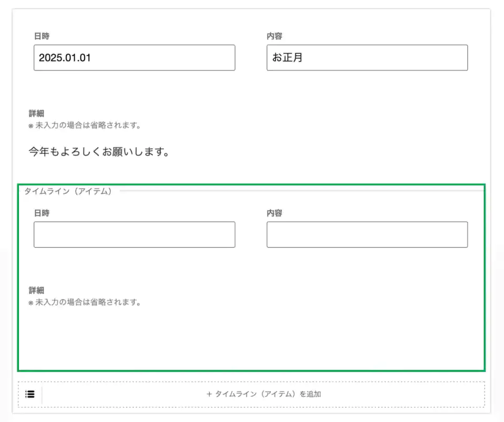Focus the date field containing 2025.01.01

(x=134, y=58)
